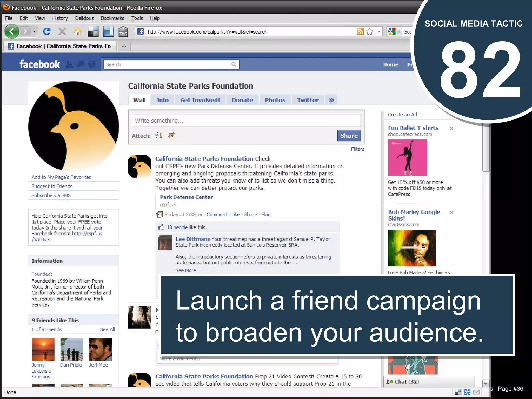The image size is (532, 399).
Task: Click the Firefox Back arrow button
Action: [x=12, y=32]
